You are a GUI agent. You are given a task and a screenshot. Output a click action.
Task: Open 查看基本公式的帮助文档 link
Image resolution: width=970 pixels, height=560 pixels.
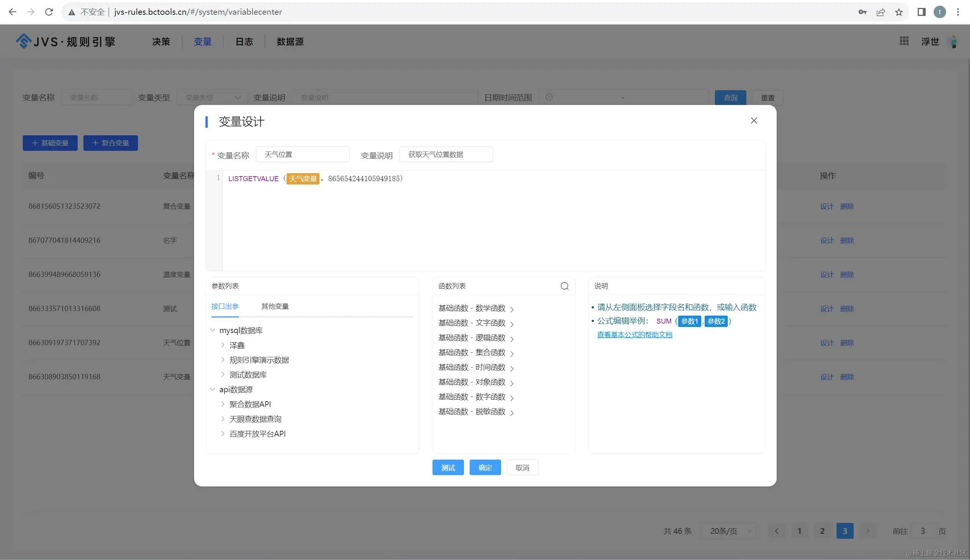coord(634,335)
